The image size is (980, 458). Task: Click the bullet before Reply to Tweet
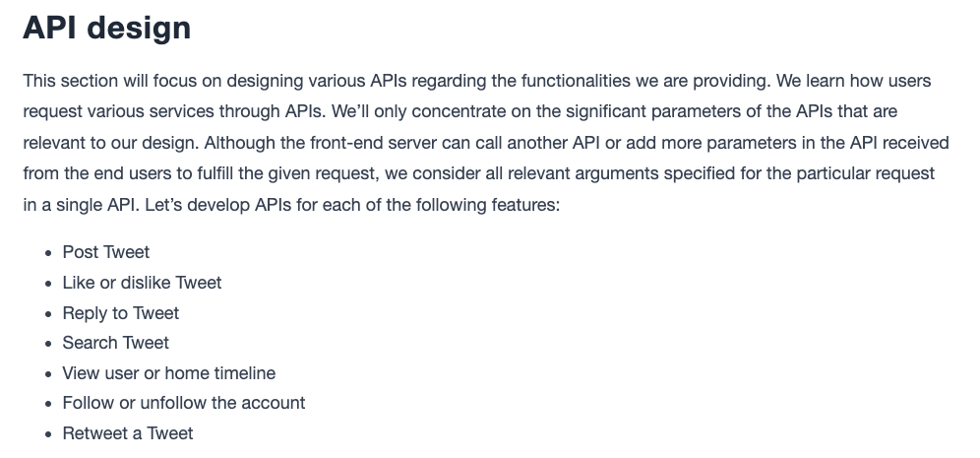click(x=48, y=314)
